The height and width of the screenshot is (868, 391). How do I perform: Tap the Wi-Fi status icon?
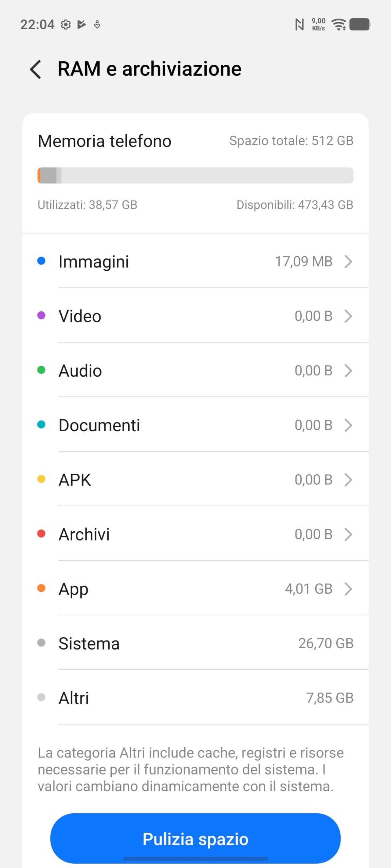tap(339, 24)
